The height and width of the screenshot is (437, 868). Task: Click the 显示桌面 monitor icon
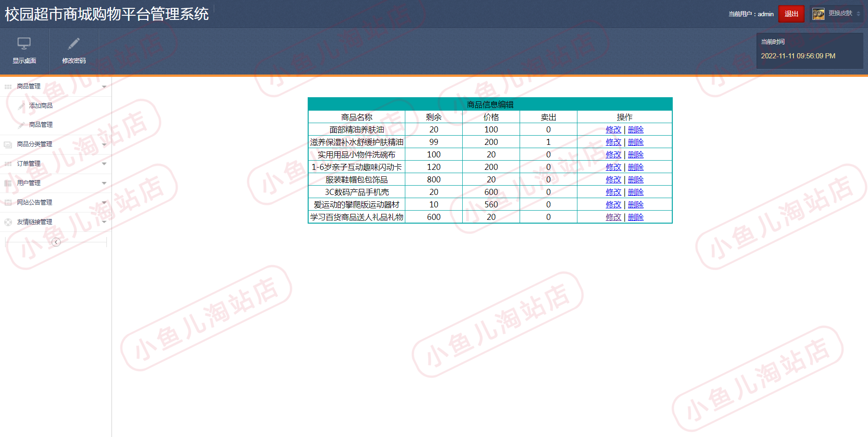[x=24, y=44]
